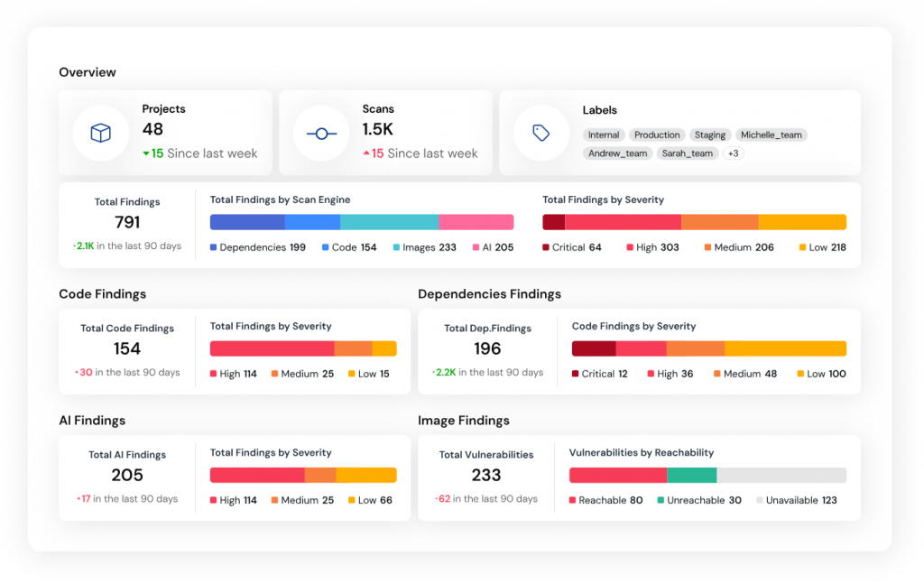This screenshot has width=924, height=584.
Task: Click the Dependencies blue legend dot
Action: [x=214, y=246]
